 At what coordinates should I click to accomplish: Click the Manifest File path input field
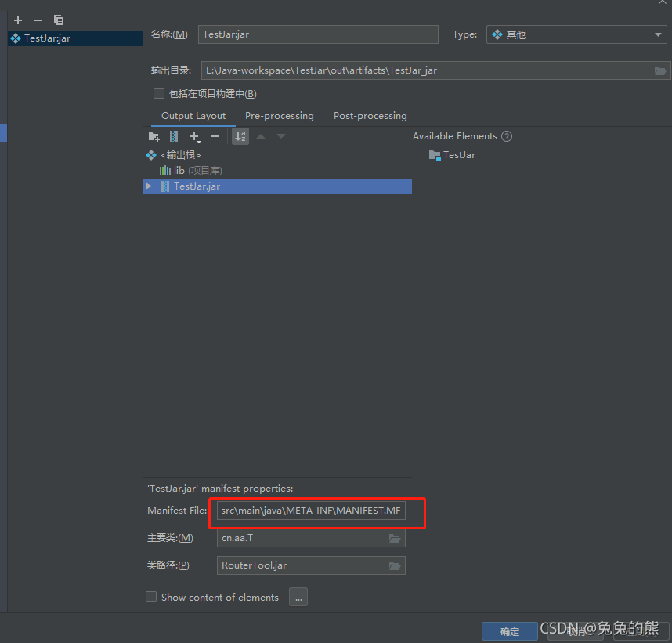[x=311, y=510]
